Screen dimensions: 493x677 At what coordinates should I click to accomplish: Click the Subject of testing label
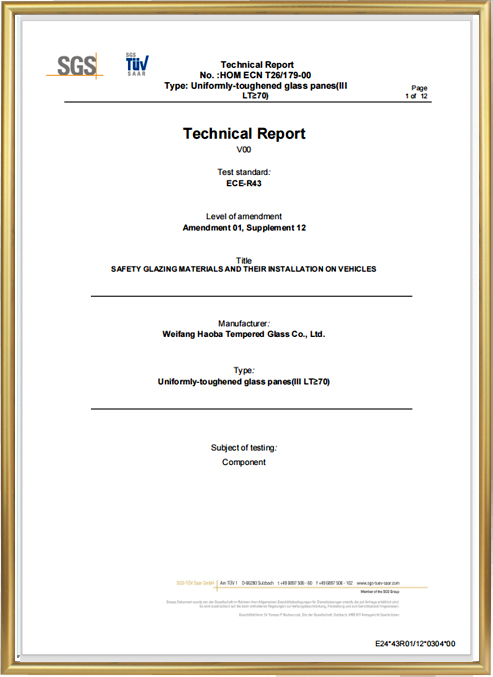[244, 448]
